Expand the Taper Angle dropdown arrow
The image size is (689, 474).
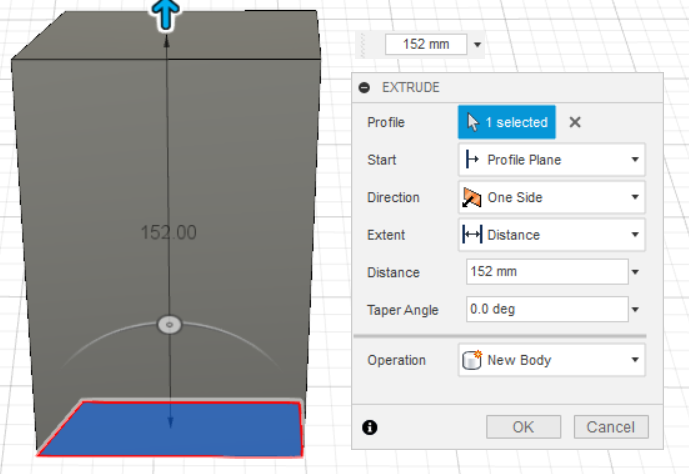coord(635,310)
